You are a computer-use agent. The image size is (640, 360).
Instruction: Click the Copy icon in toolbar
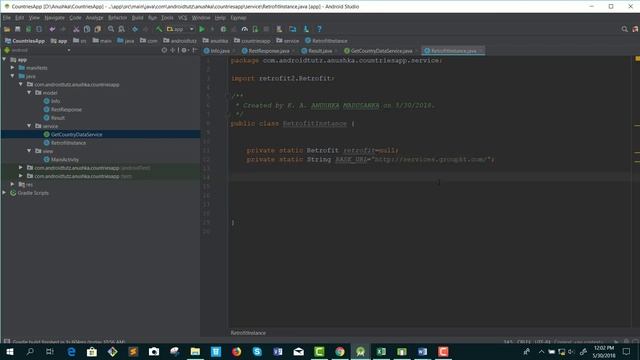pos(87,29)
